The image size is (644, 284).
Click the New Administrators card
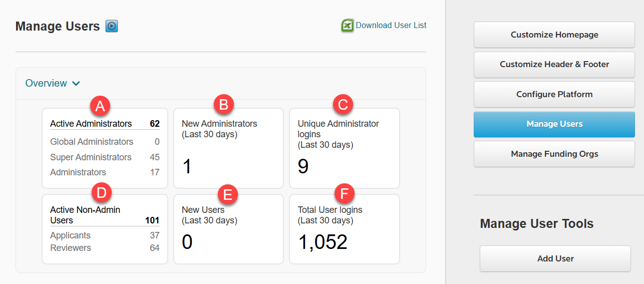click(x=228, y=148)
